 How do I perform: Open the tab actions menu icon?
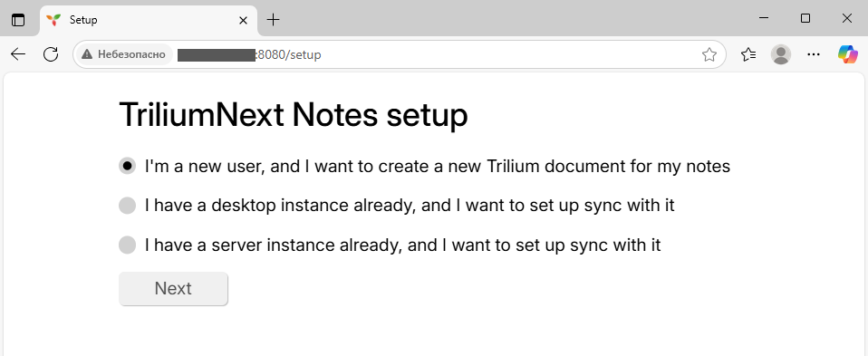pos(18,20)
